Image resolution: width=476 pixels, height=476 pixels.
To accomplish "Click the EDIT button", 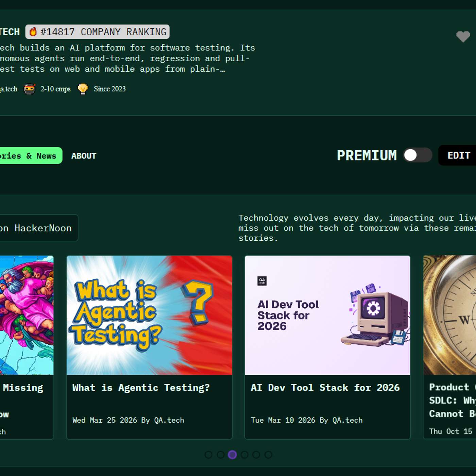I will (458, 155).
